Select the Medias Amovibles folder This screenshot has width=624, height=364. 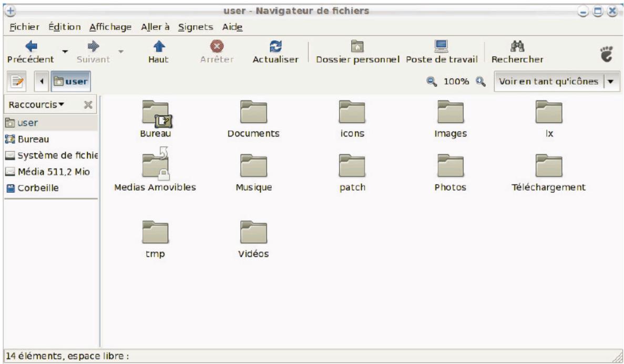pos(155,171)
